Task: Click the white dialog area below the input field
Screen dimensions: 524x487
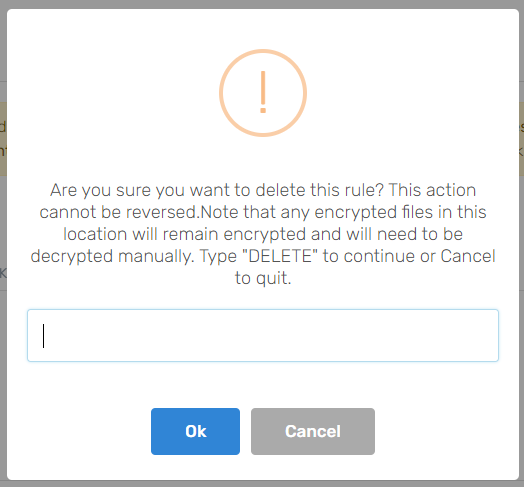Action: tap(263, 384)
